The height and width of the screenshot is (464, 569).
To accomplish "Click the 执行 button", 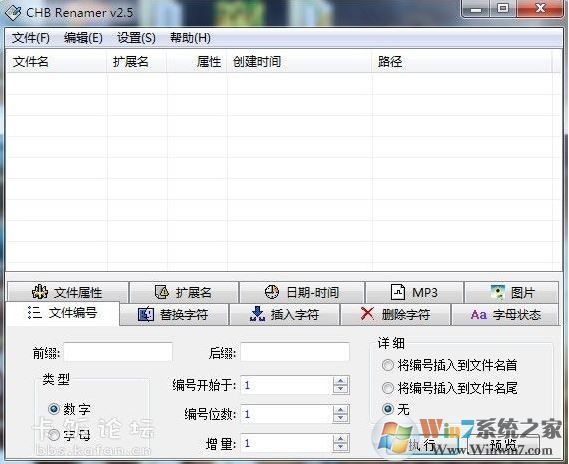I will tap(423, 444).
